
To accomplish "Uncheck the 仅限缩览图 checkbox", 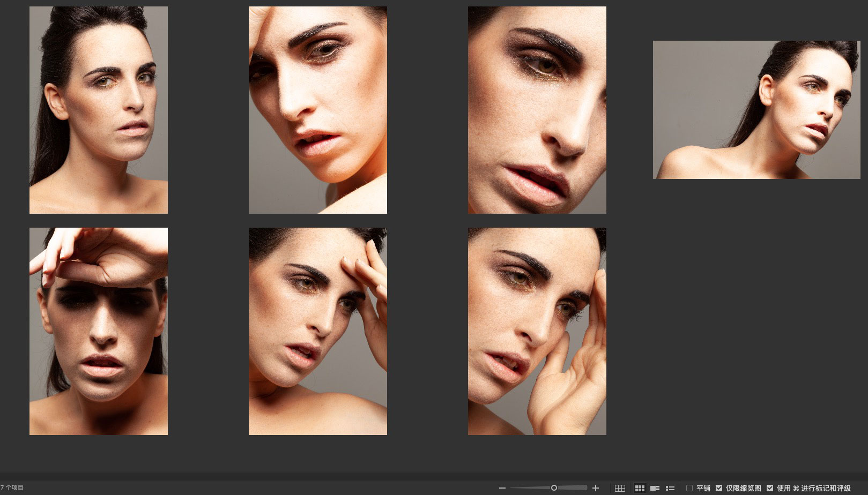I will (x=719, y=488).
